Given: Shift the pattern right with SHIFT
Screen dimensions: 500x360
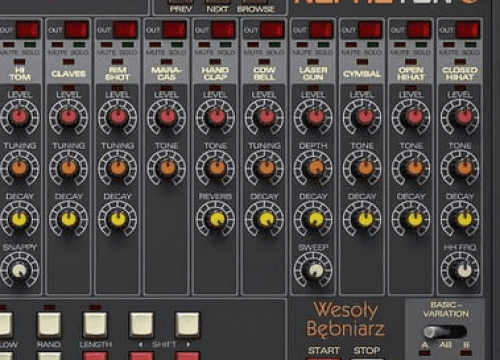Looking at the screenshot, I should (x=187, y=325).
